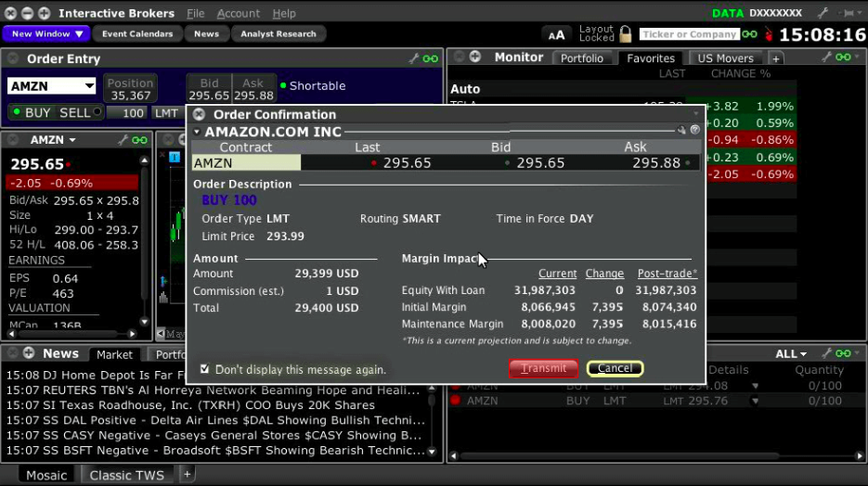This screenshot has width=868, height=486.
Task: Open the AMZN quote panel dropdown arrow
Action: point(72,140)
